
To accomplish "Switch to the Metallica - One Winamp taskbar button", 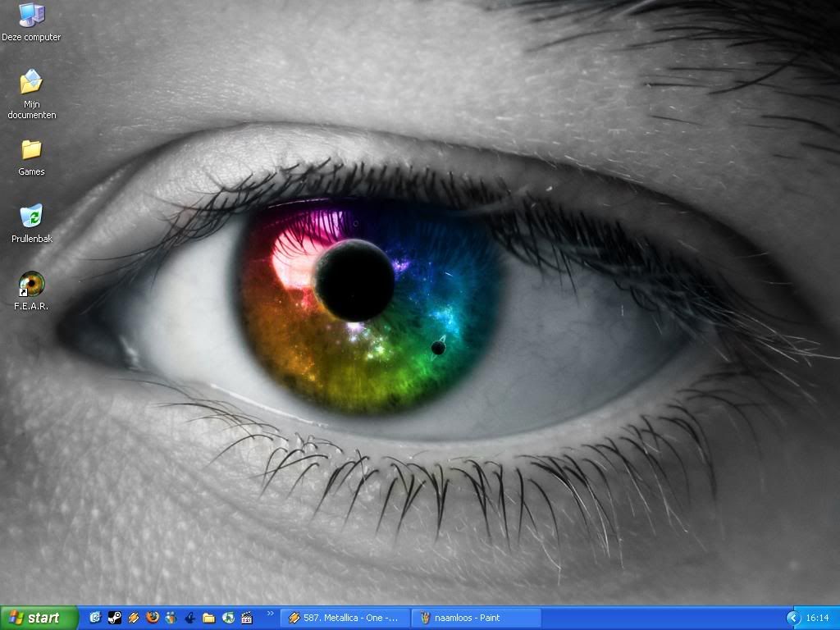I will coord(345,619).
